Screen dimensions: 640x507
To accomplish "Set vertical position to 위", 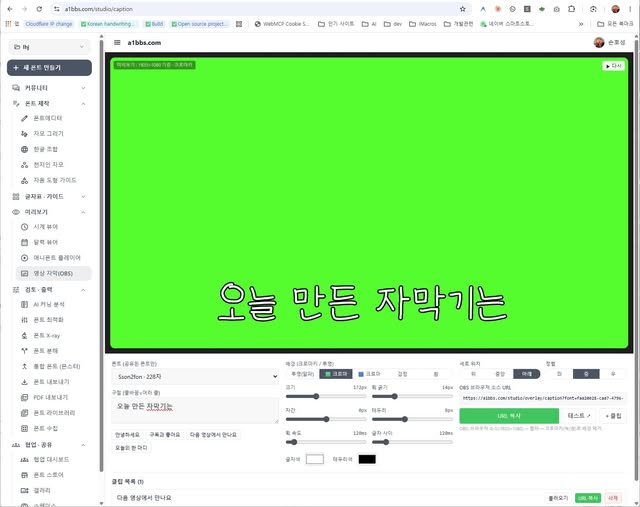I will click(473, 374).
